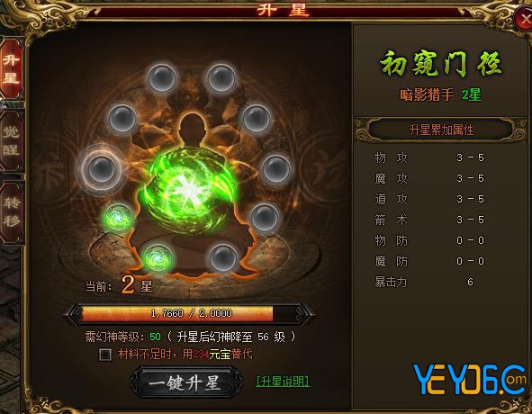The height and width of the screenshot is (414, 532).
Task: Select the lit green star orb at bottom
Action: coord(158,258)
